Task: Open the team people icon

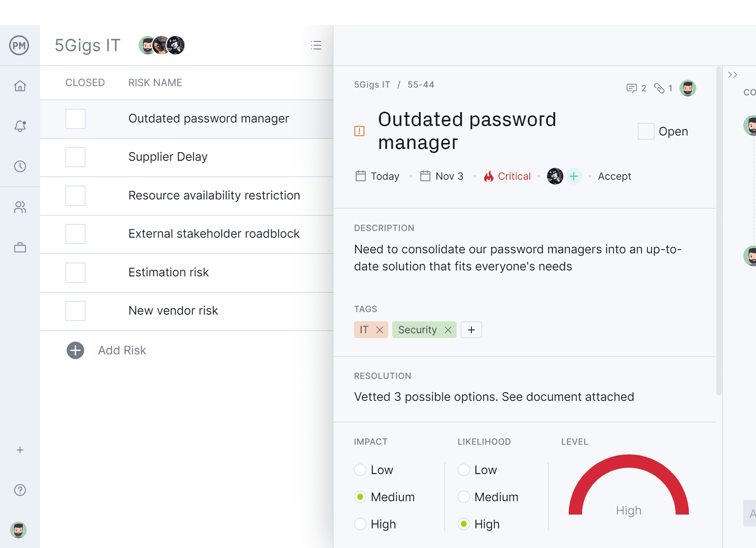Action: click(x=20, y=207)
